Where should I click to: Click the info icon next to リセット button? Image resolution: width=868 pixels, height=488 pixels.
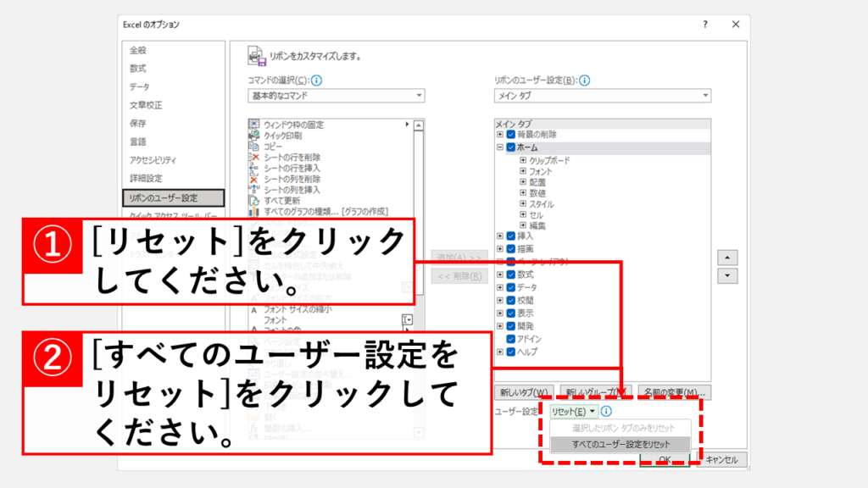point(606,411)
